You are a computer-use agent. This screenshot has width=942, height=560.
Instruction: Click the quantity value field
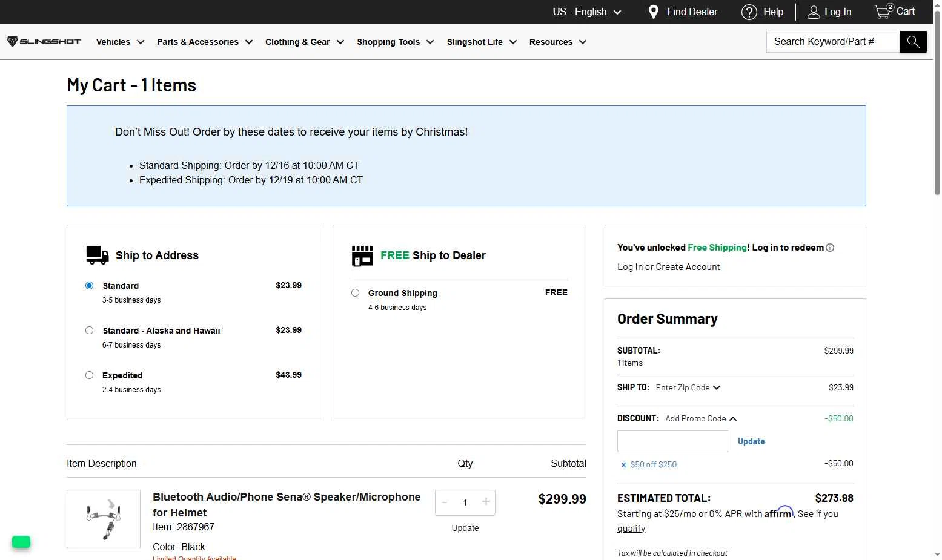[465, 502]
